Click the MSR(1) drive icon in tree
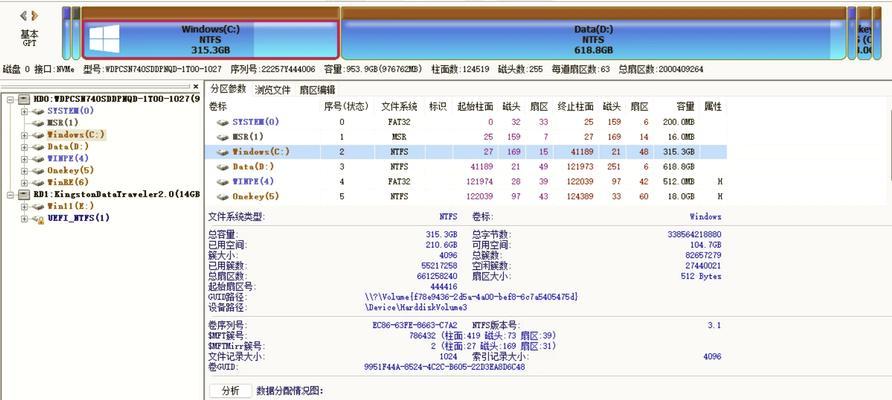Image resolution: width=892 pixels, height=400 pixels. [x=39, y=123]
